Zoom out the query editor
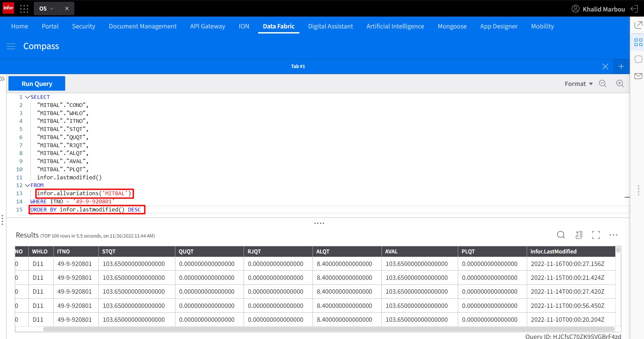Screen dimensions: 644x339 pyautogui.click(x=603, y=84)
